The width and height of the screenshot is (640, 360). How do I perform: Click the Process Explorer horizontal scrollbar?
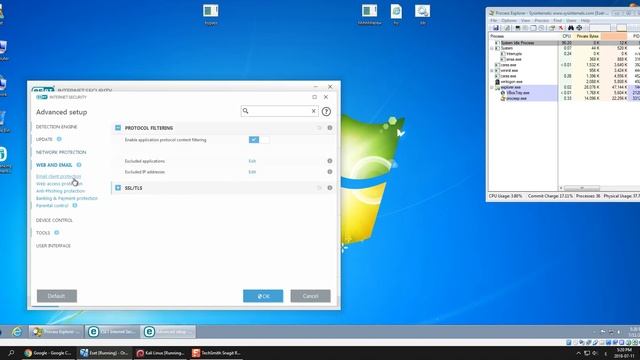[582, 188]
